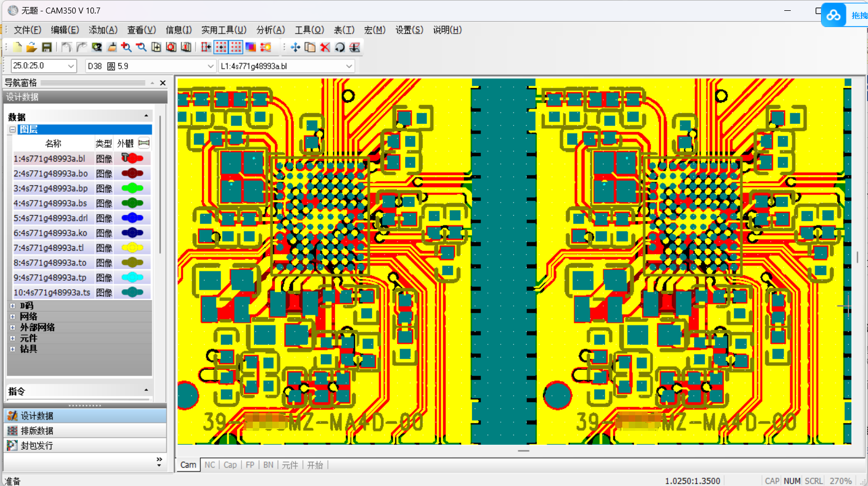Open the 分析(A) menu
The height and width of the screenshot is (486, 868).
270,30
